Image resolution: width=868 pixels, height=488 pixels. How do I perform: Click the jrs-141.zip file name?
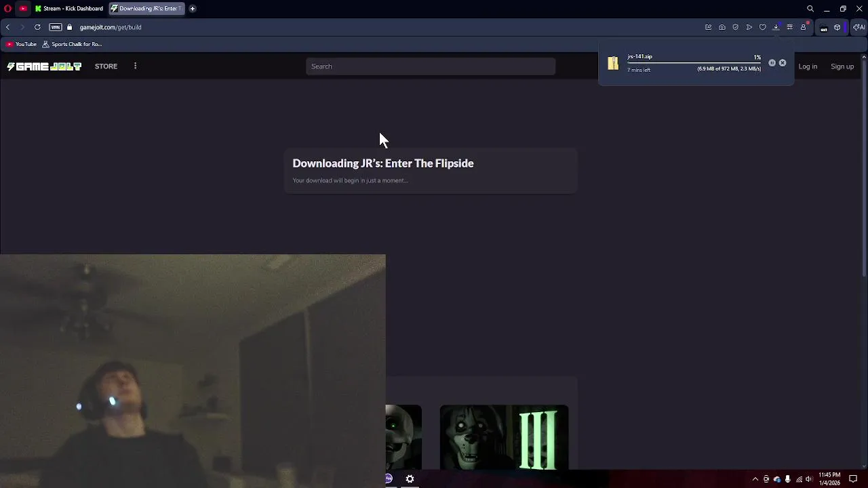639,57
